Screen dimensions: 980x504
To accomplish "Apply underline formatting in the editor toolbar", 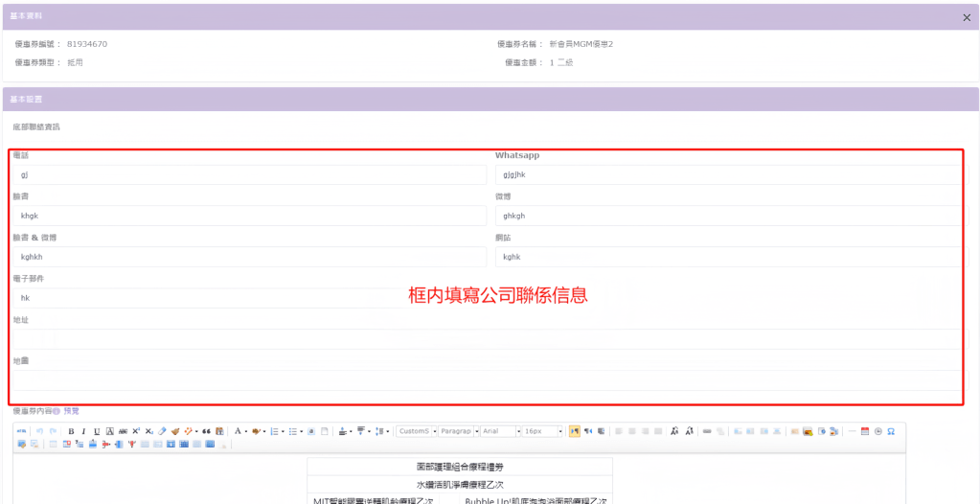I will [x=97, y=431].
